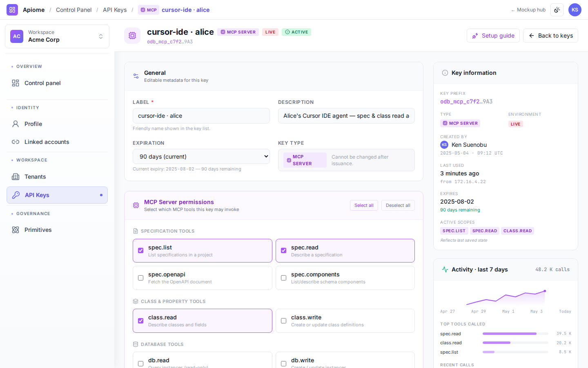
Task: Click the Database tools cylinder icon
Action: (136, 344)
